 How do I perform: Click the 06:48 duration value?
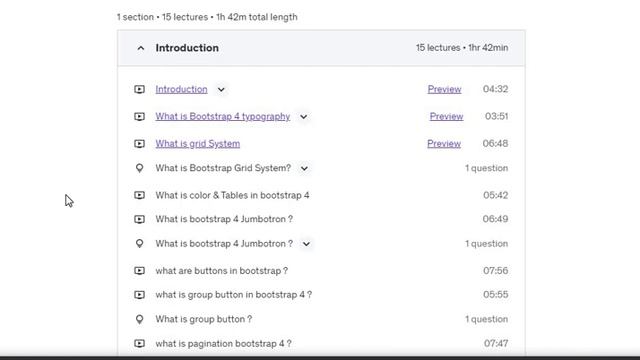coord(496,144)
